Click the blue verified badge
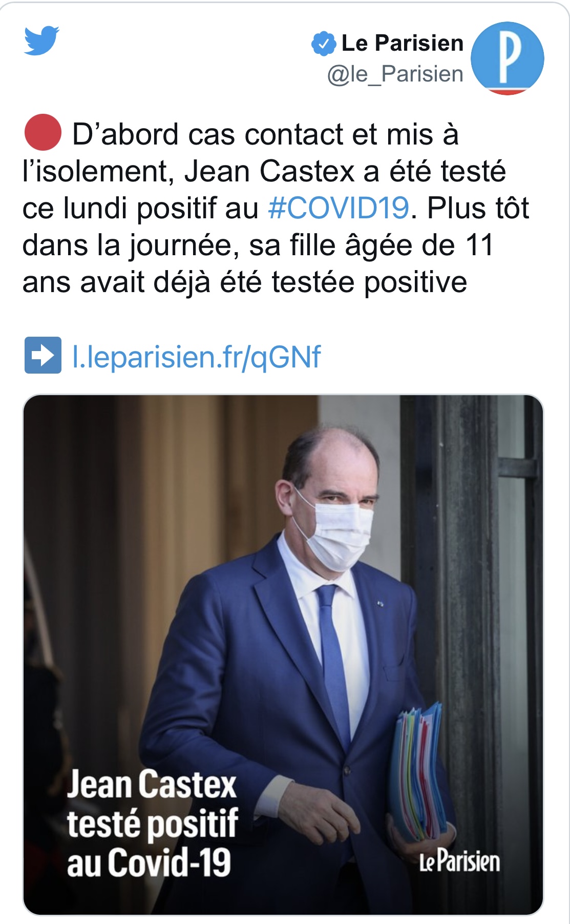The width and height of the screenshot is (570, 924). [x=323, y=44]
